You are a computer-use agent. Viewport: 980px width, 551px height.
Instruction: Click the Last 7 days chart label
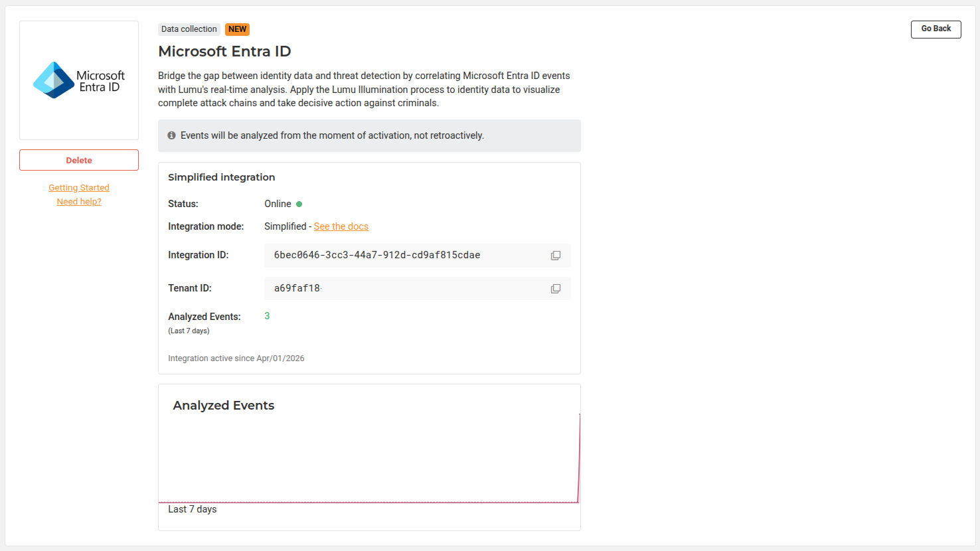pos(192,509)
